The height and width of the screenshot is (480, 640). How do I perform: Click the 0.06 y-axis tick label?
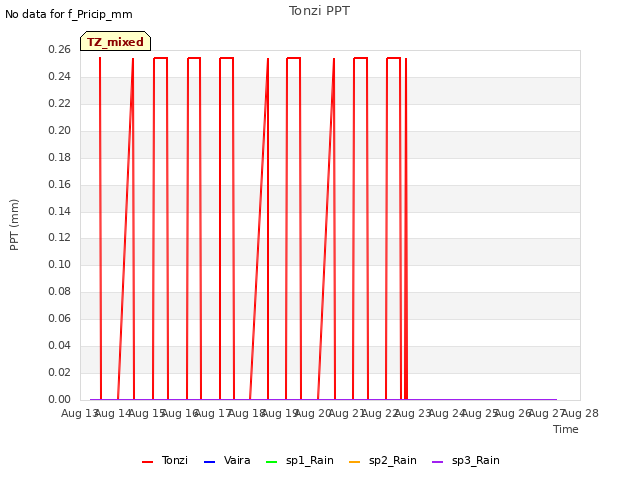click(60, 318)
